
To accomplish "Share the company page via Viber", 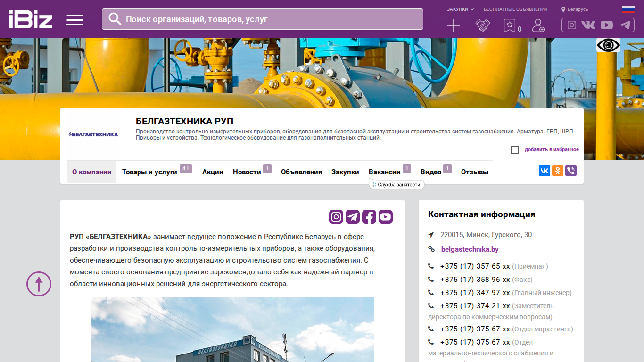I will pos(571,171).
